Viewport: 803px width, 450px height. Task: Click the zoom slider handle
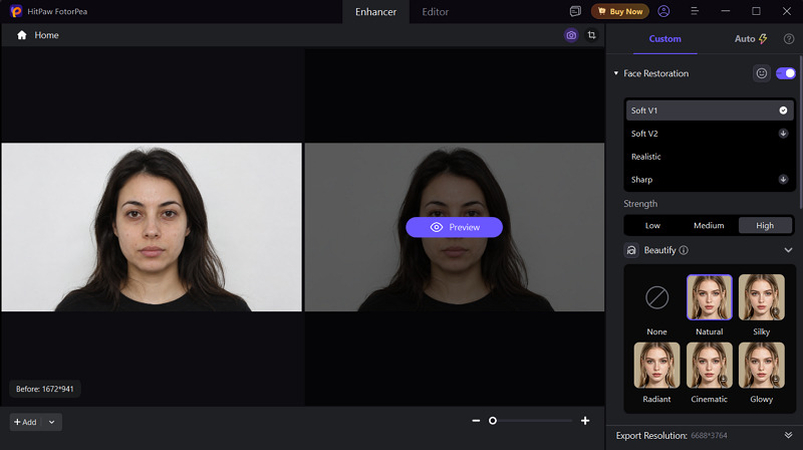(x=493, y=421)
